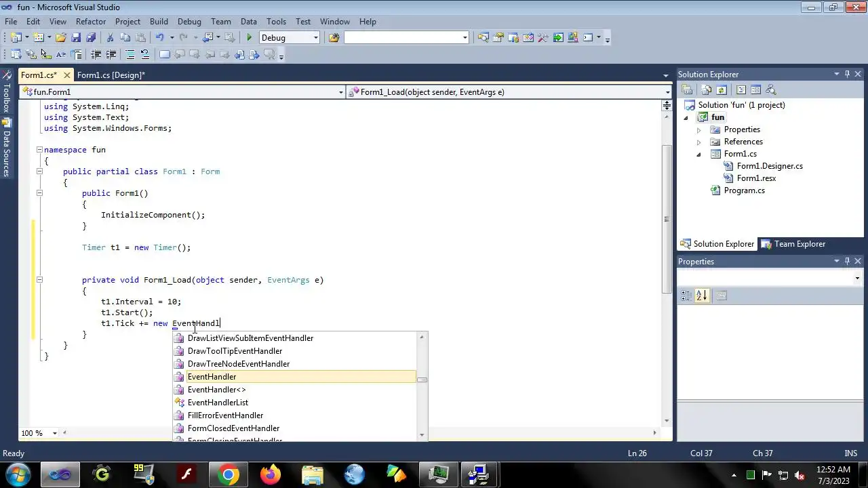
Task: Collapse the Form1_Load method outline
Action: click(x=39, y=280)
